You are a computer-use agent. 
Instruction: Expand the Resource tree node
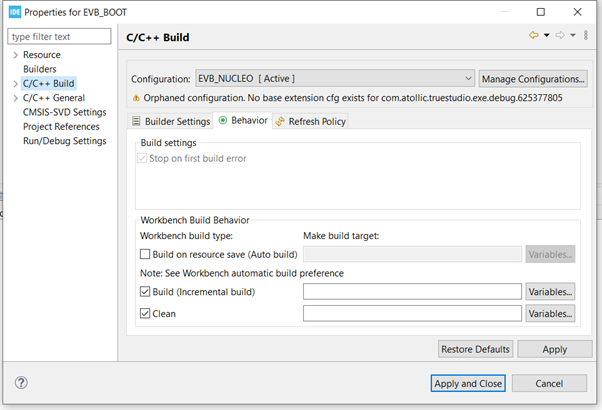pyautogui.click(x=15, y=55)
